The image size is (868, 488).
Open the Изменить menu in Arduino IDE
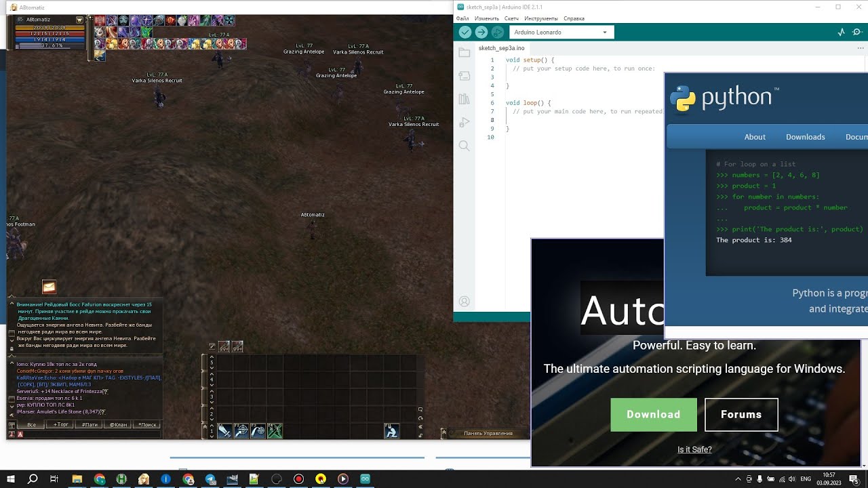coord(487,18)
